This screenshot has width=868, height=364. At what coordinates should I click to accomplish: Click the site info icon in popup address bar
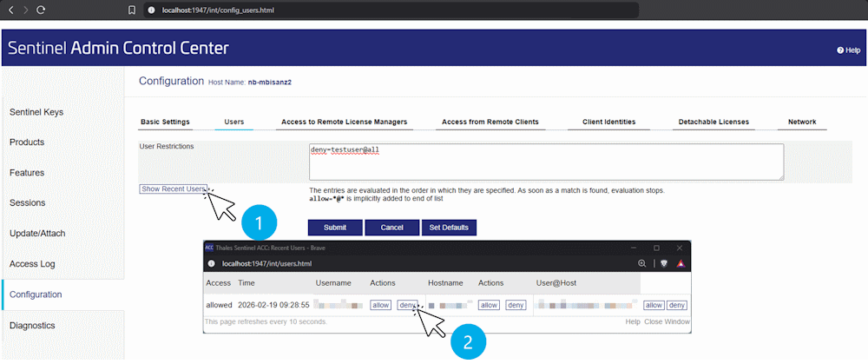pos(212,263)
